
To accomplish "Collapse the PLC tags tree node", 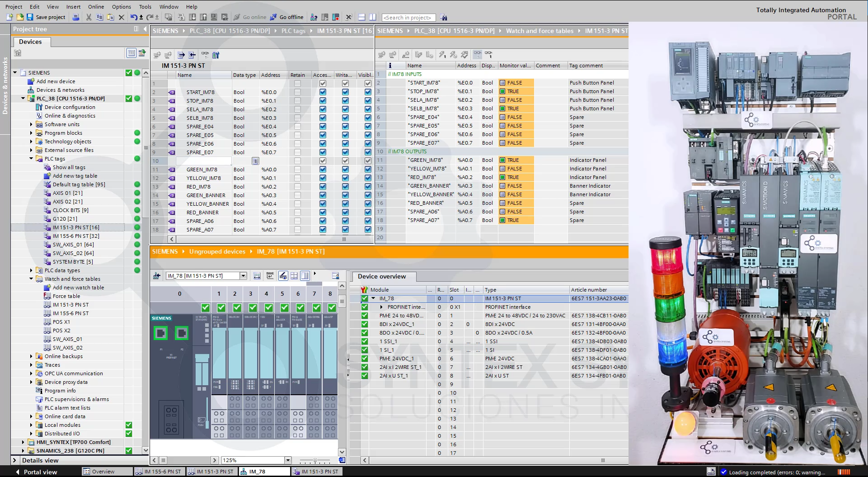I will [31, 159].
